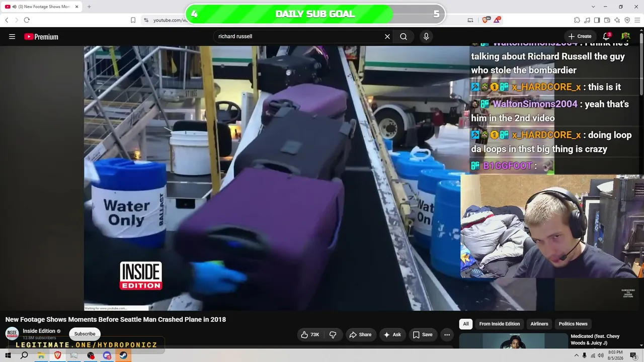This screenshot has height=362, width=644.
Task: Open the Brave Rewards triangle icon
Action: click(497, 20)
